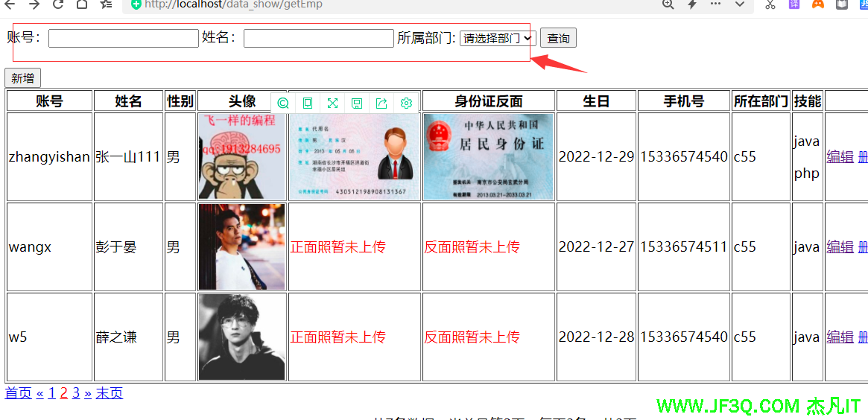868x420 pixels.
Task: Click the fullscreen expand arrows icon
Action: coord(332,103)
